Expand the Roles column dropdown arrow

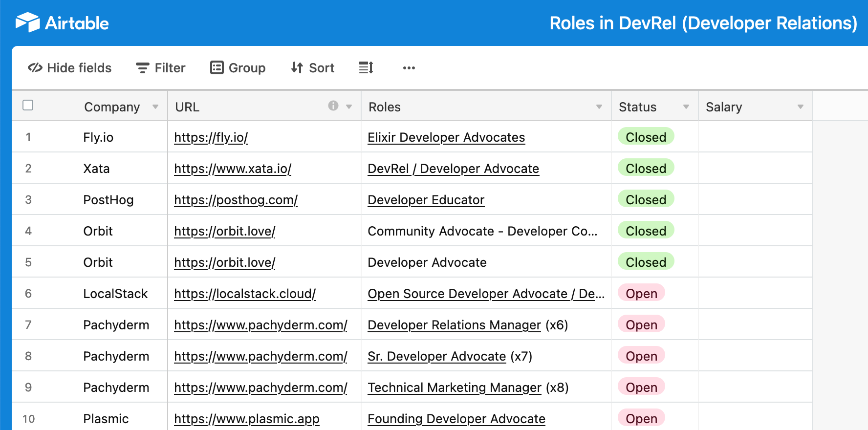click(x=599, y=107)
